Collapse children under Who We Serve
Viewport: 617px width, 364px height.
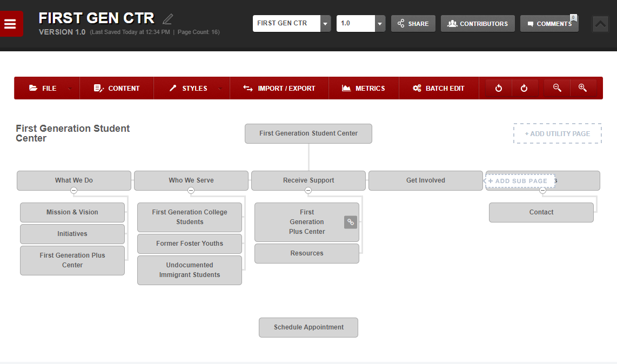point(191,191)
